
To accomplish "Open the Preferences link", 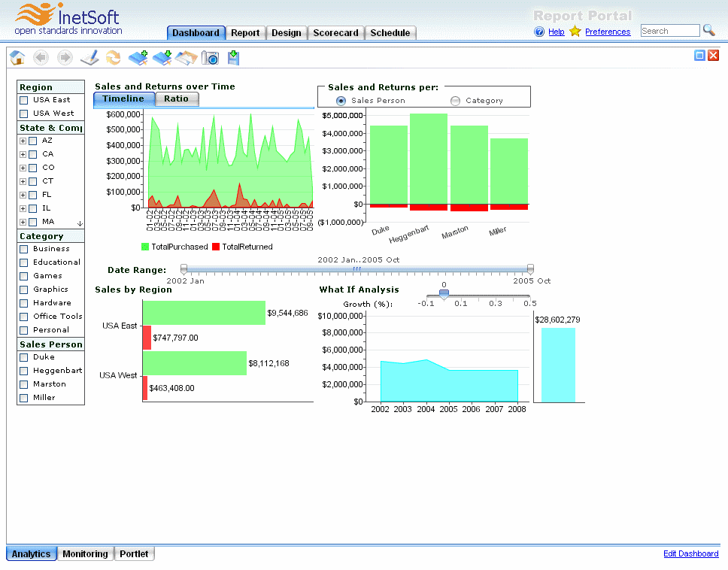I will tap(608, 32).
